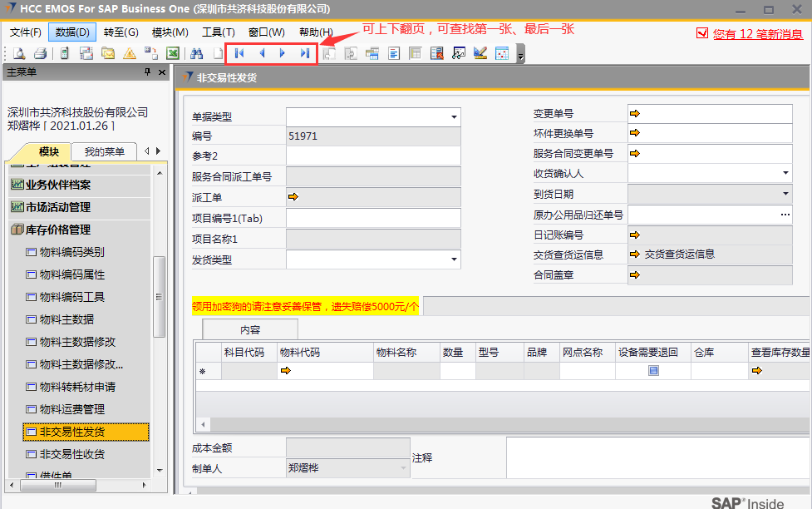The height and width of the screenshot is (509, 812).
Task: Export to Excel via toolbar icon
Action: pos(173,53)
